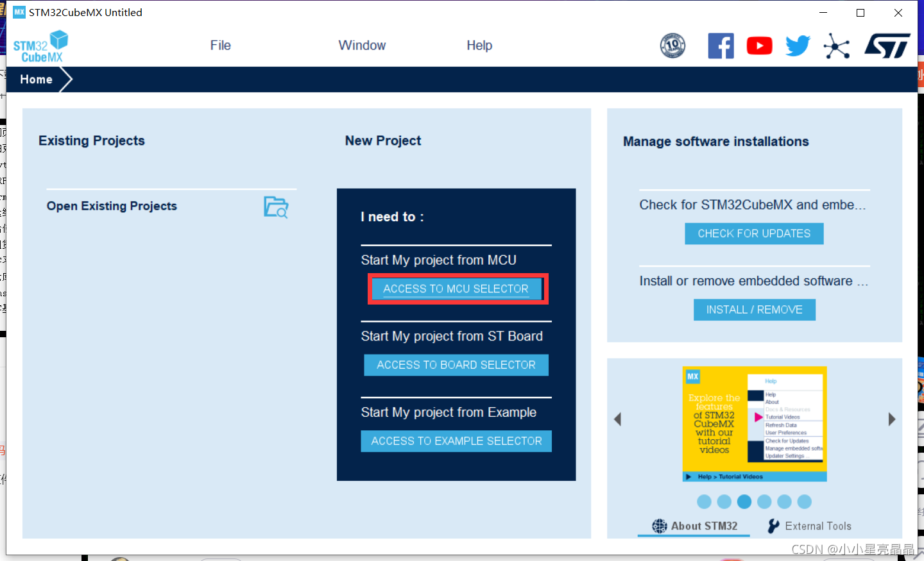The image size is (924, 561).
Task: Click the 'Existing Projects' heading
Action: (x=92, y=141)
